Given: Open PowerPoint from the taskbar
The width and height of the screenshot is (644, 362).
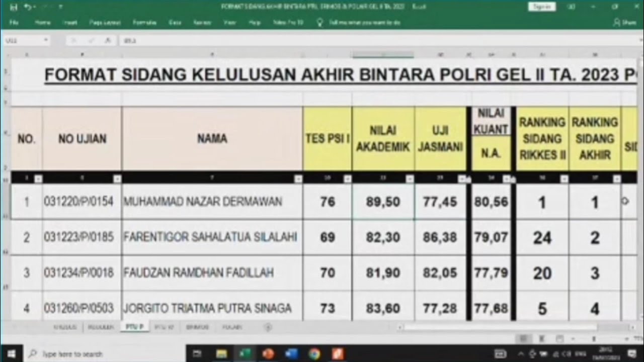Looking at the screenshot, I should click(268, 353).
